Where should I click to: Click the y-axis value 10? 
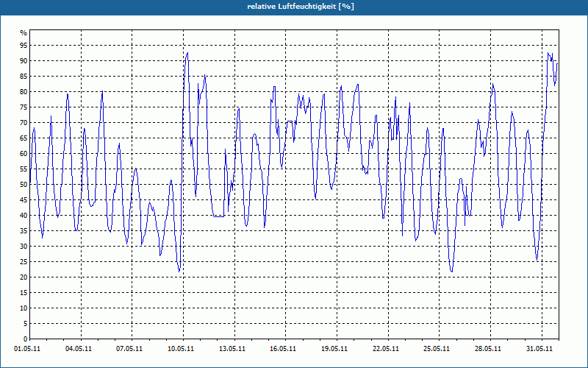click(24, 308)
